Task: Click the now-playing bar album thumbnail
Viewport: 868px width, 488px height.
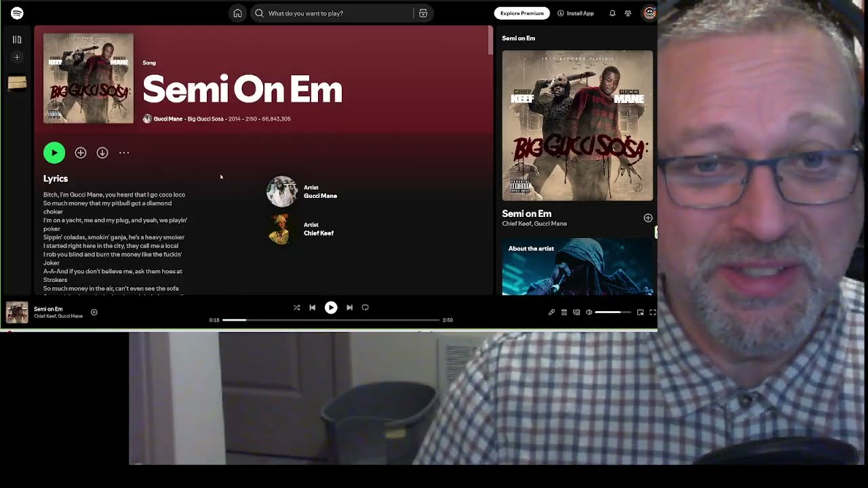Action: tap(17, 312)
